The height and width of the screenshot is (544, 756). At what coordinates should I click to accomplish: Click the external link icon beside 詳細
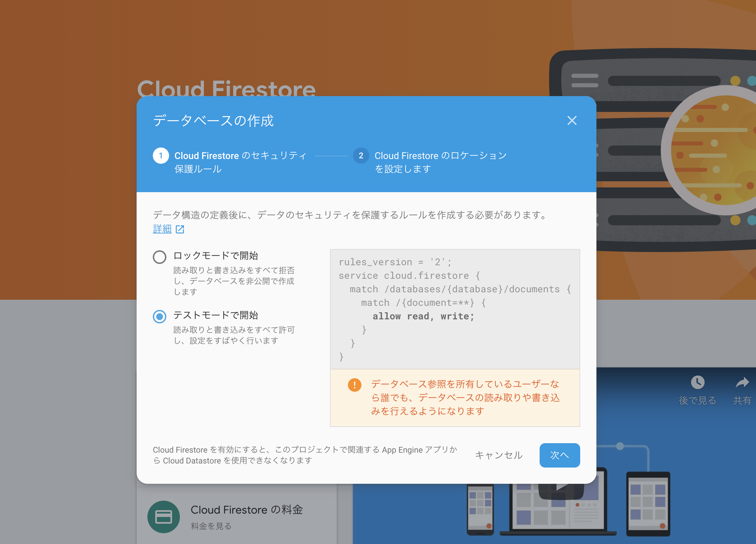[x=180, y=229]
